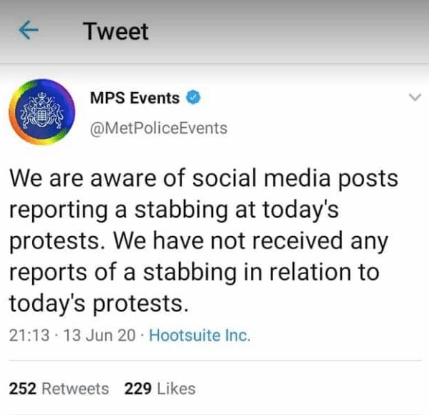Open the MPS Events profile avatar
The width and height of the screenshot is (429, 415).
[x=42, y=112]
